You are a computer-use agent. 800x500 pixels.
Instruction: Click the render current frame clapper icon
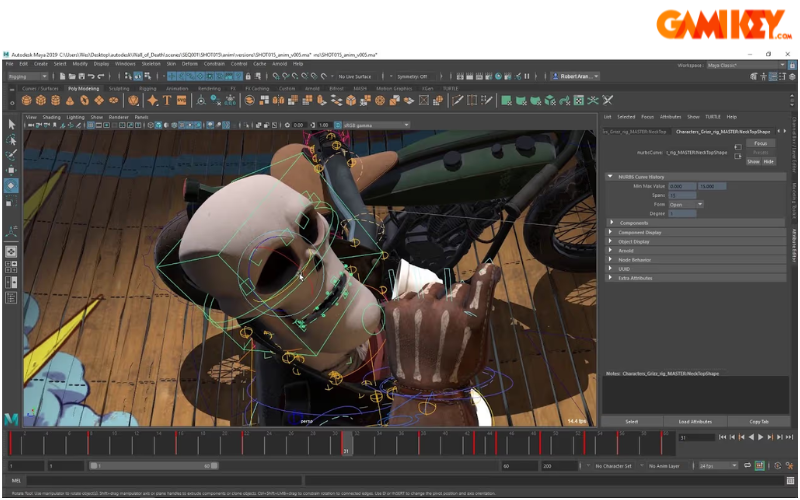[x=469, y=77]
